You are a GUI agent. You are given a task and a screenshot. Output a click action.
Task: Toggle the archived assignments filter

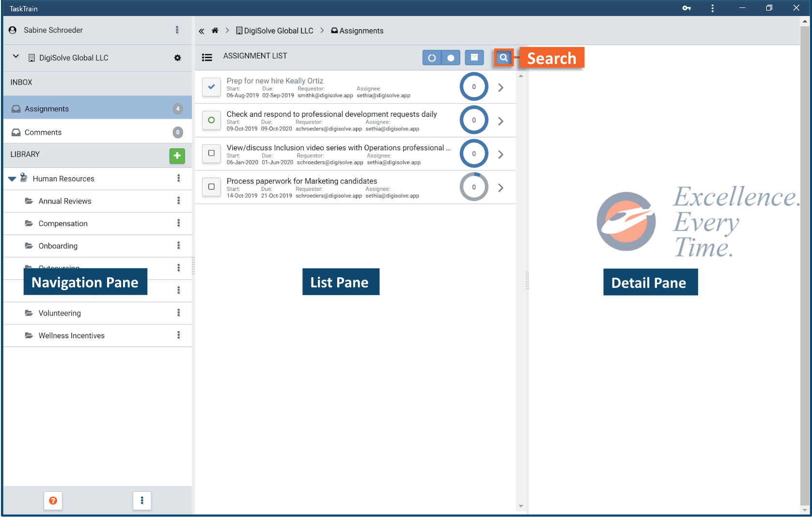[x=474, y=58]
